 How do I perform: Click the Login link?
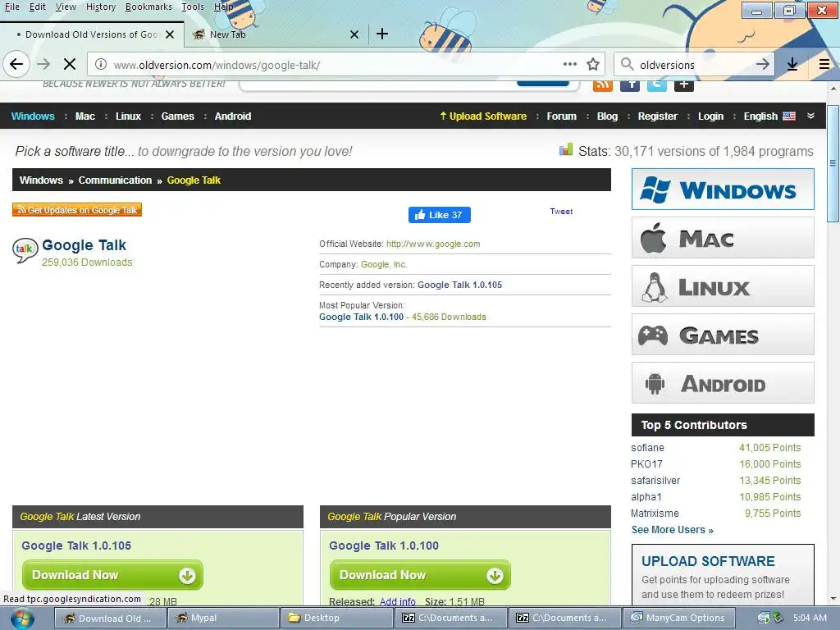(711, 116)
